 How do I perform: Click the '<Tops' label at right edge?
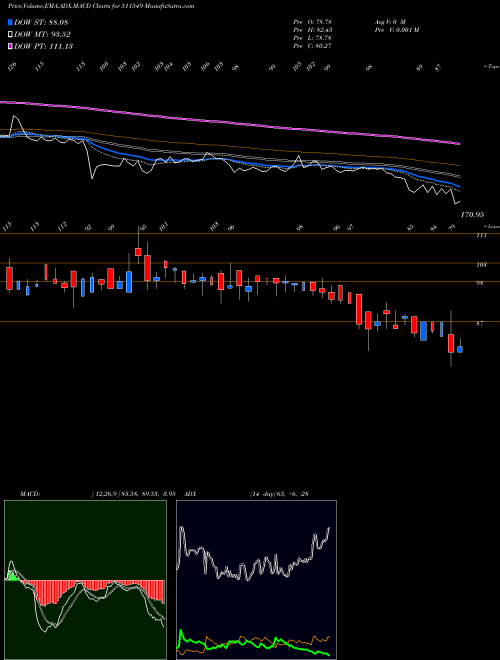click(x=491, y=67)
